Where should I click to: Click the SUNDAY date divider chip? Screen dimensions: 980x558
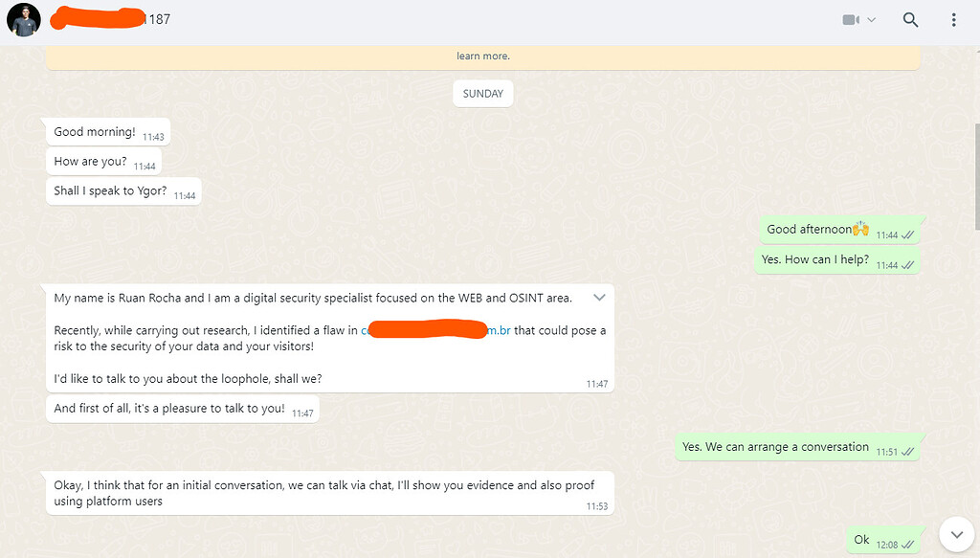tap(482, 93)
